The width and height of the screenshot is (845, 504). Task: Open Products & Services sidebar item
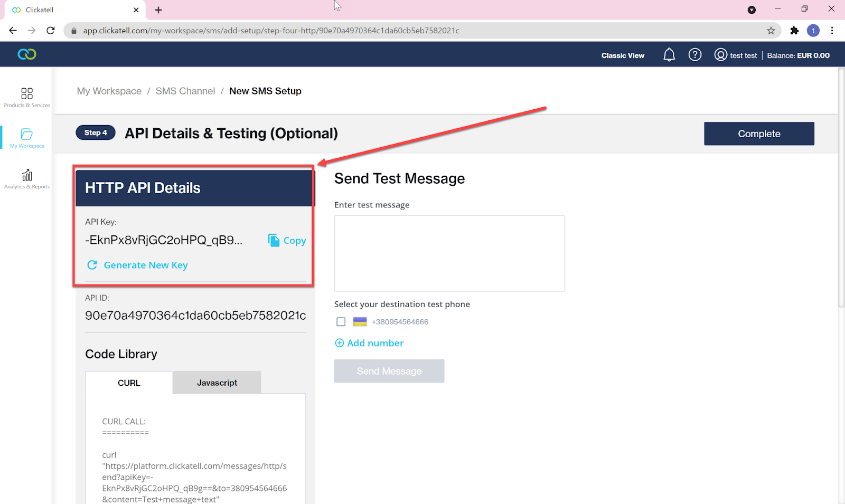[27, 98]
